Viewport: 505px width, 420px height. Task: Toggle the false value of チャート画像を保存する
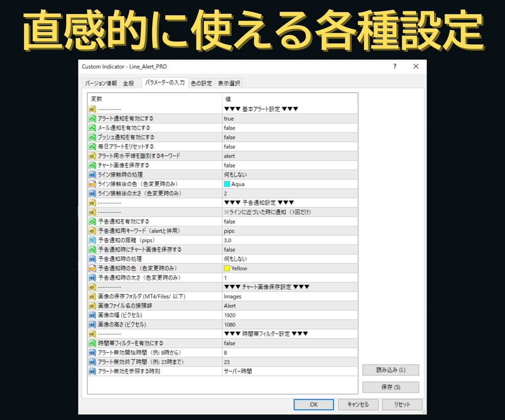pyautogui.click(x=290, y=165)
